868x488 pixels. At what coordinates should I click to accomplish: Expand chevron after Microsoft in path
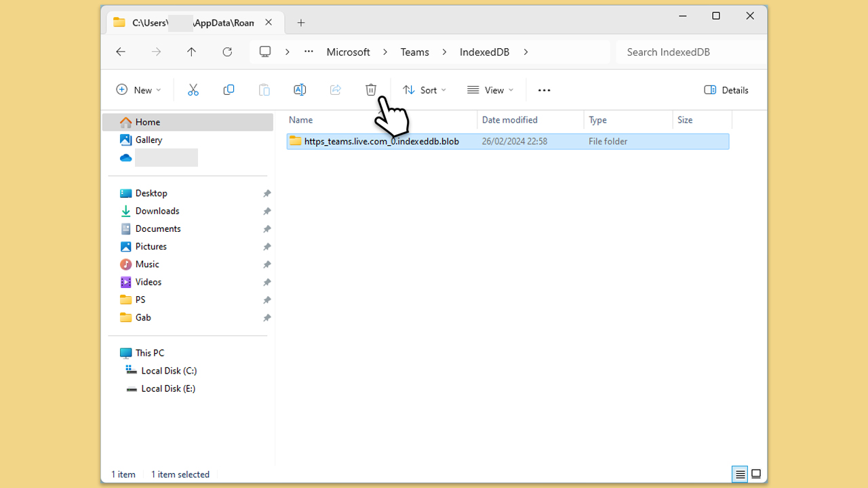coord(385,52)
